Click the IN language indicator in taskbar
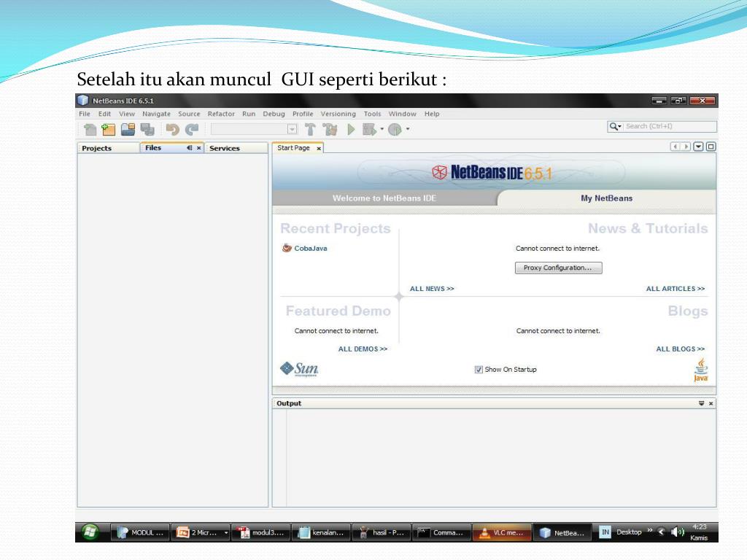Screen dimensions: 747x560 point(605,532)
